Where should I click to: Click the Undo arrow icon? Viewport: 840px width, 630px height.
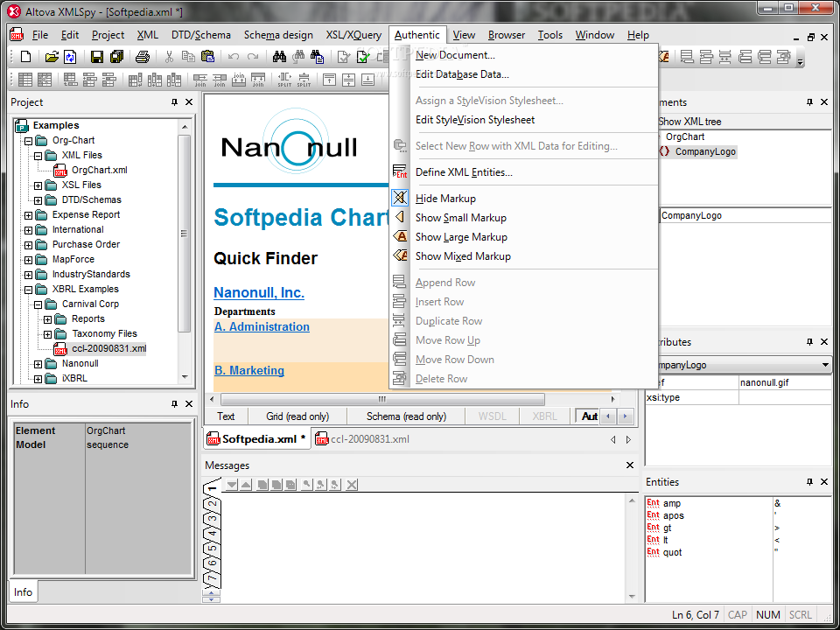[x=234, y=57]
